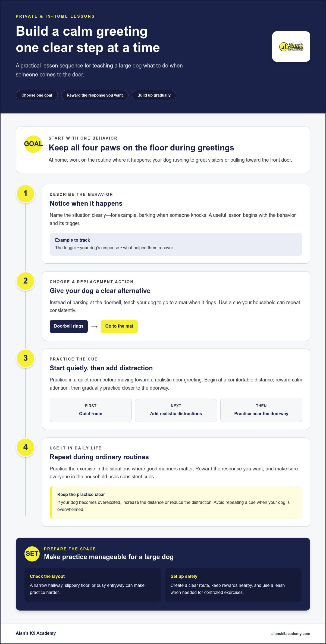The width and height of the screenshot is (326, 644).
Task: Click the yellow Go to the mat chip
Action: [119, 326]
